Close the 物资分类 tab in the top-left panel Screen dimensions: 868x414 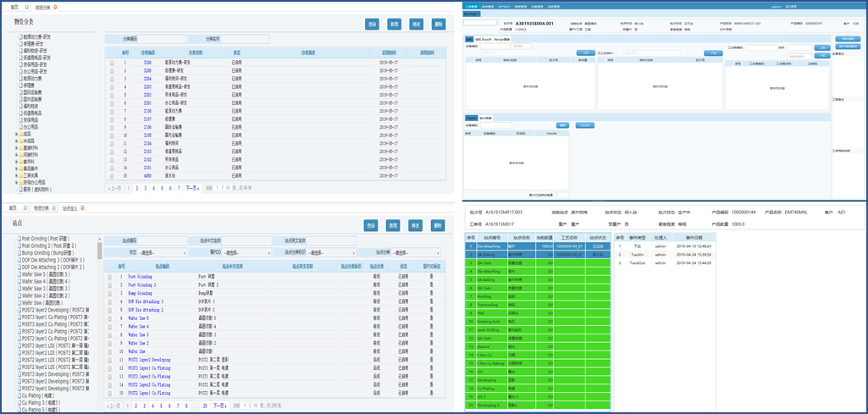[56, 6]
